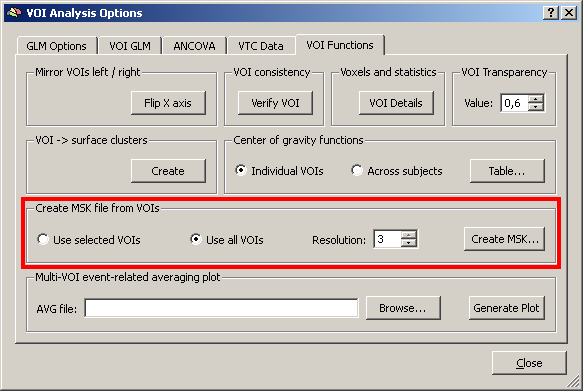Choose the Use all VOIs option

click(x=196, y=239)
